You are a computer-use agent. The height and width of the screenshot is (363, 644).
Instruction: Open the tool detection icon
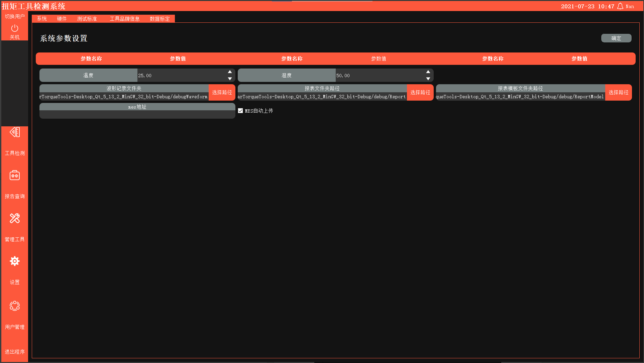pos(15,132)
